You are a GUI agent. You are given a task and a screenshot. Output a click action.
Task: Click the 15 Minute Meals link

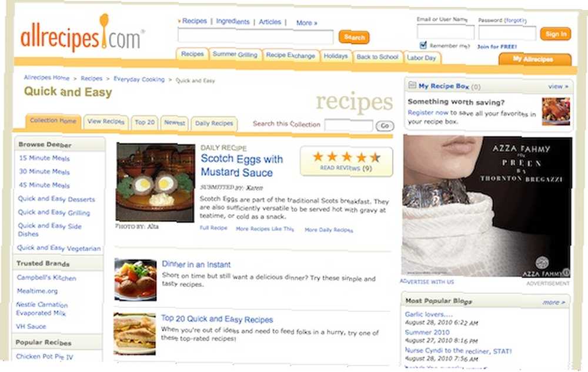coord(44,158)
